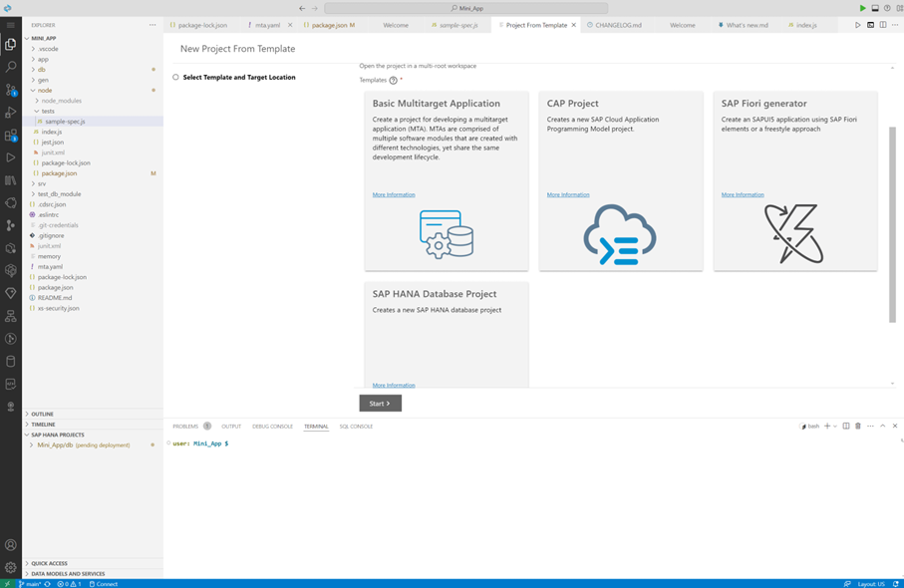Go forward with the right arrow

[x=315, y=8]
